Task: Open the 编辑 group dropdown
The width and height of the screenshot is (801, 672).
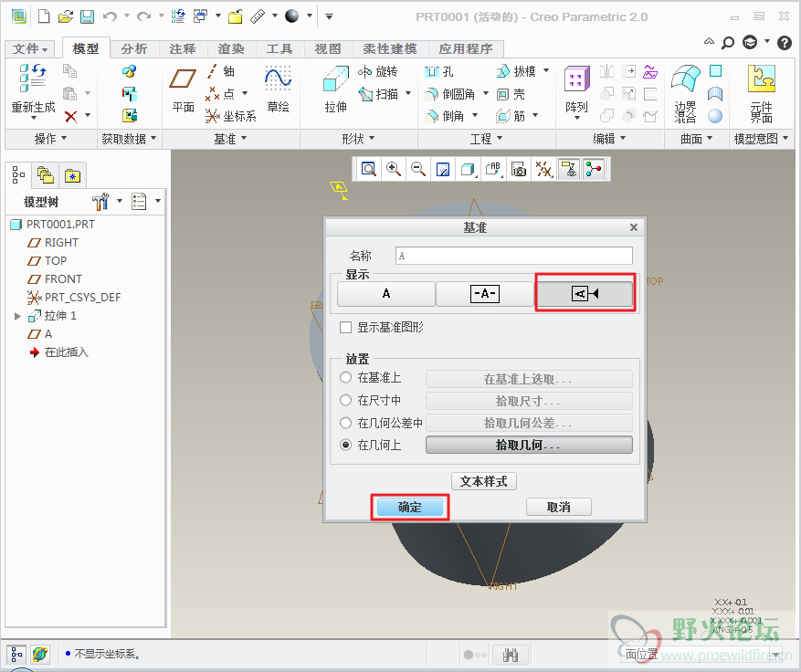Action: click(609, 139)
